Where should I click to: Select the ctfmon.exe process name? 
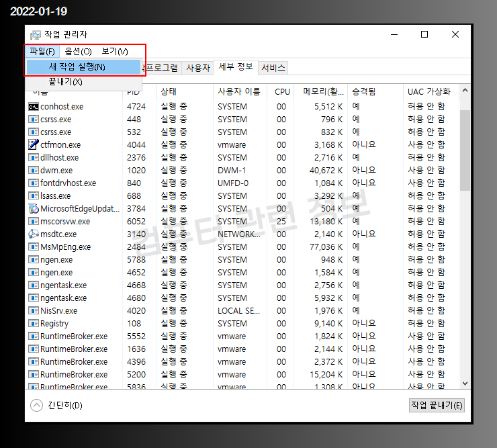point(60,145)
